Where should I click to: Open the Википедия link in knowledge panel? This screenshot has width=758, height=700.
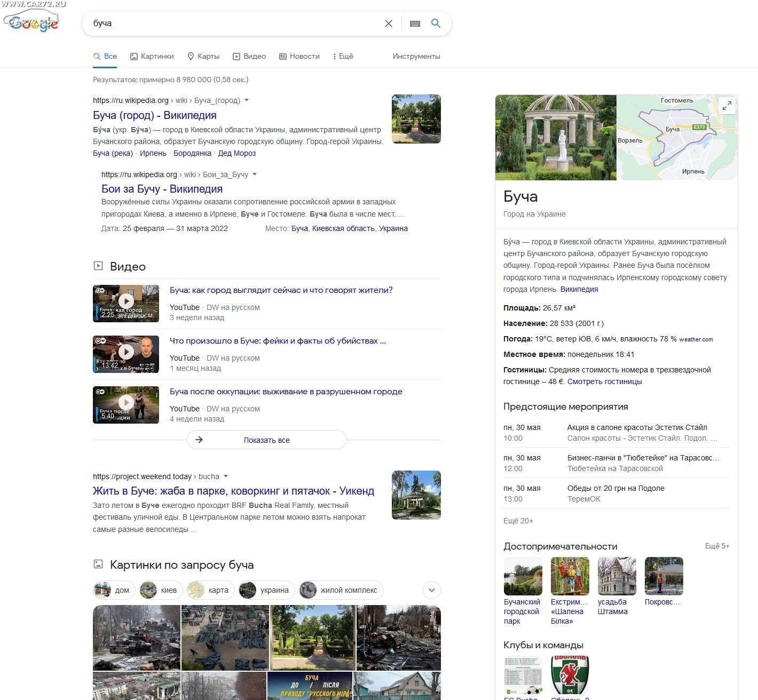coord(579,289)
